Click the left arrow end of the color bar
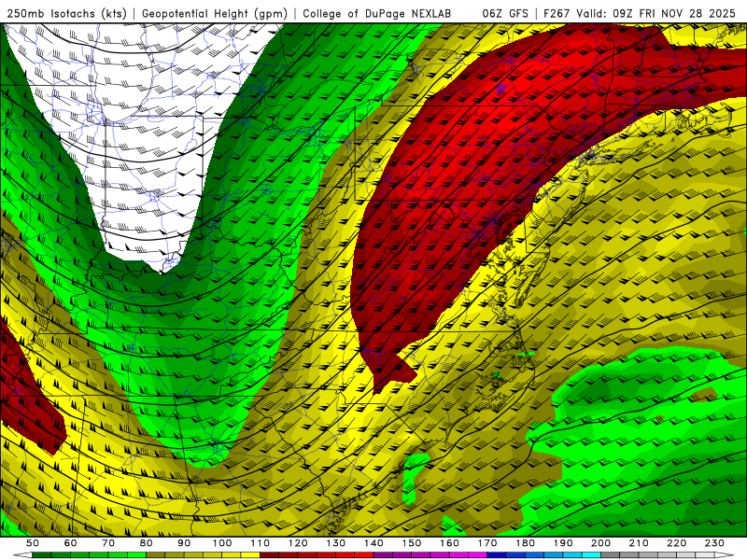This screenshot has height=560, width=747. point(22,555)
